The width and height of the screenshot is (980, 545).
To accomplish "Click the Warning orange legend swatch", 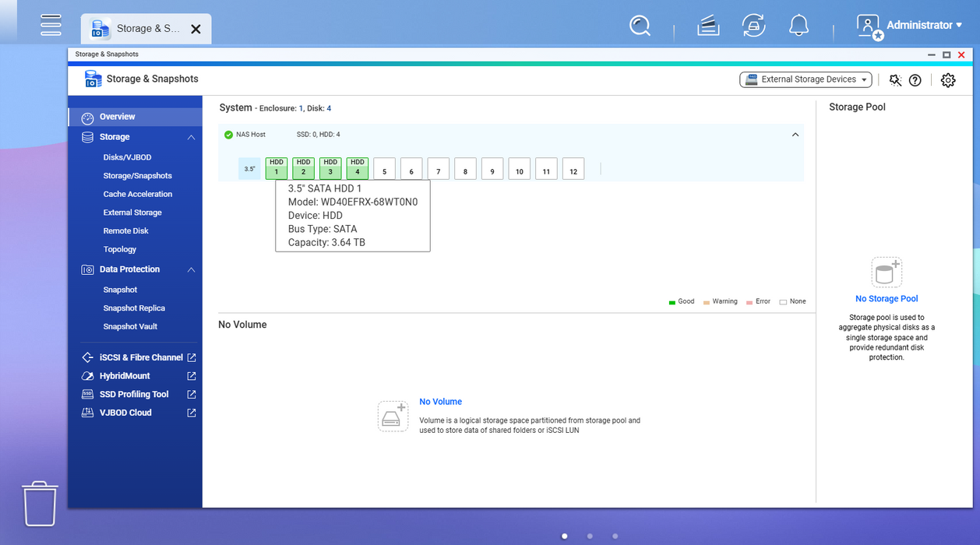I will pos(707,302).
